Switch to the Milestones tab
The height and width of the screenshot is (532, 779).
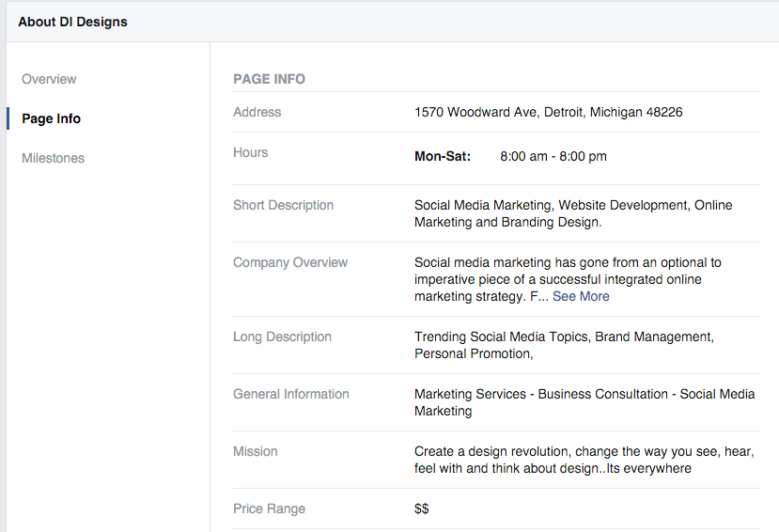[x=54, y=158]
